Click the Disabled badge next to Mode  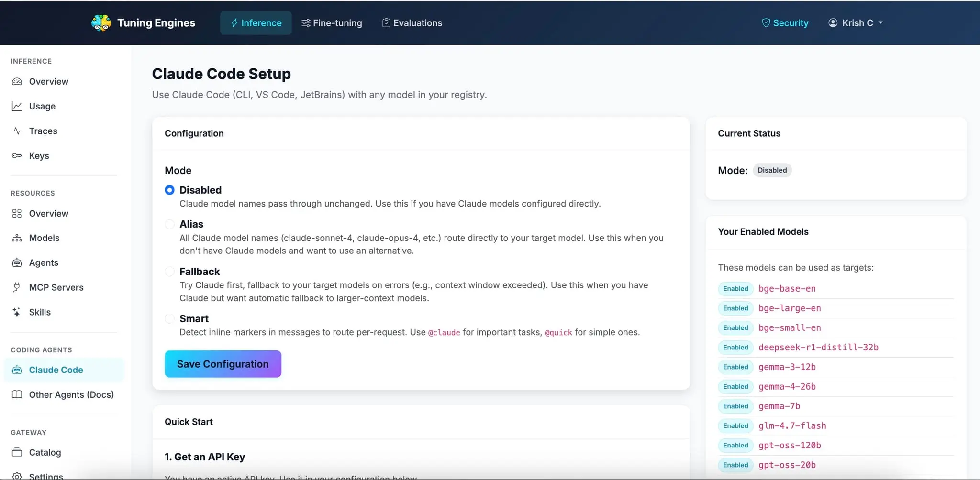(772, 170)
